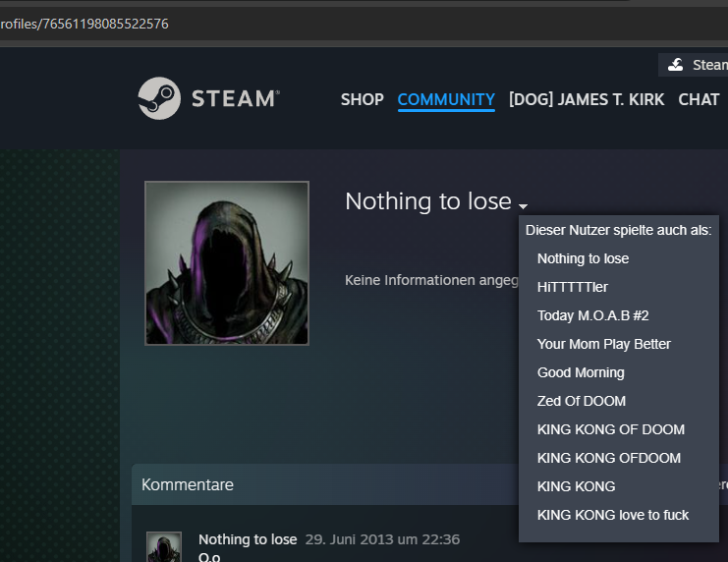
Task: Select alias Zed Of DOOM
Action: (581, 401)
